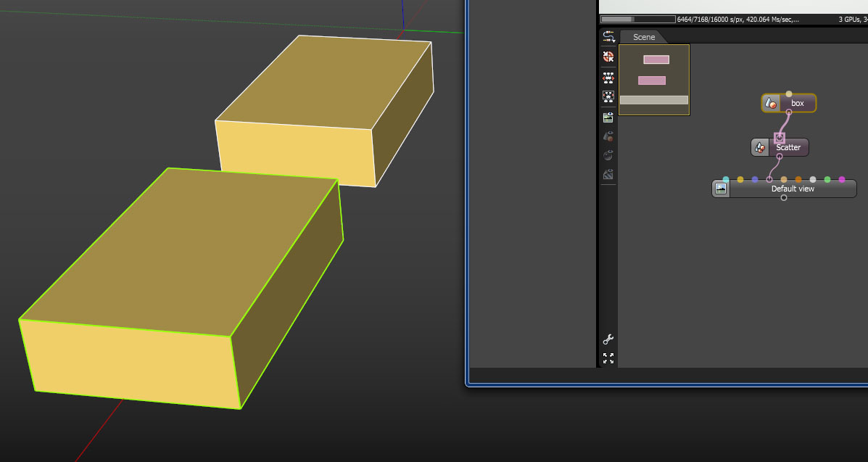Click the '3 GPUs' status text
The width and height of the screenshot is (868, 462).
pyautogui.click(x=849, y=20)
